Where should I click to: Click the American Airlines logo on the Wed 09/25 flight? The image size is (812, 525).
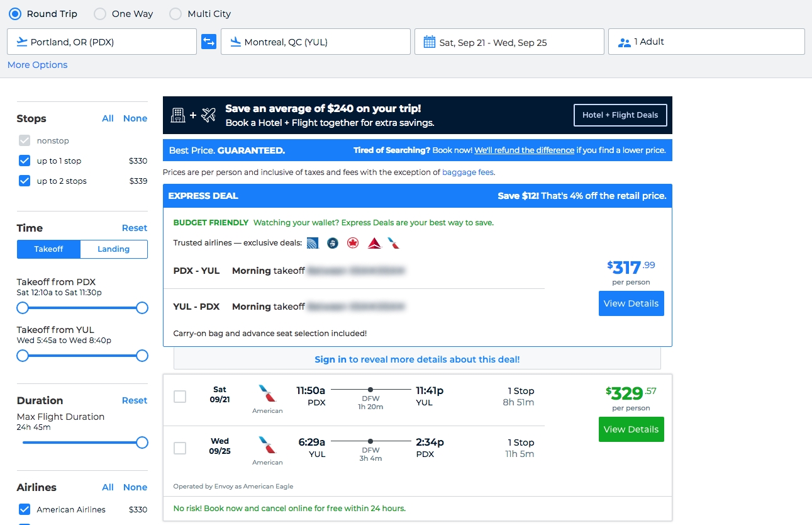point(267,445)
